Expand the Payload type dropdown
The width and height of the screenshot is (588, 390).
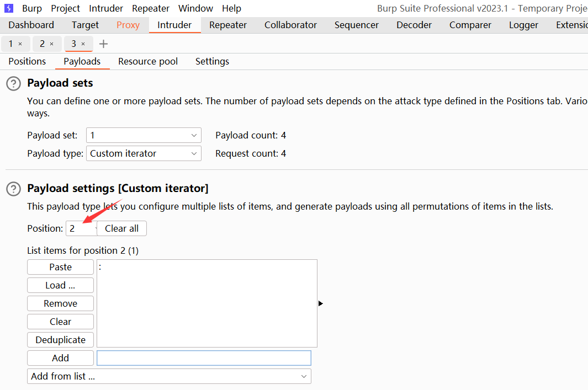(144, 153)
